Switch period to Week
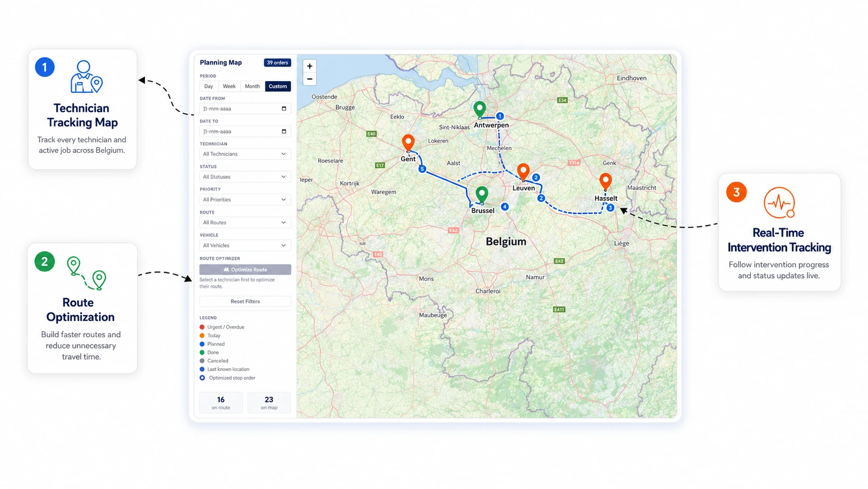The width and height of the screenshot is (868, 489). coord(229,86)
